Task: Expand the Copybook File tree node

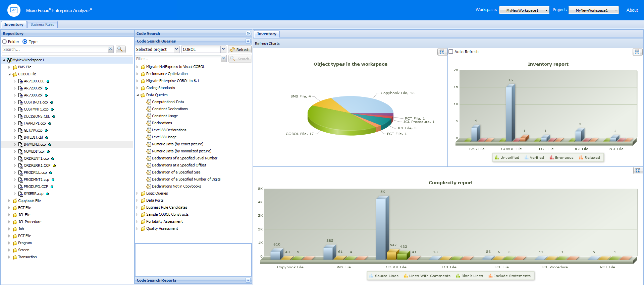Action: click(x=9, y=201)
